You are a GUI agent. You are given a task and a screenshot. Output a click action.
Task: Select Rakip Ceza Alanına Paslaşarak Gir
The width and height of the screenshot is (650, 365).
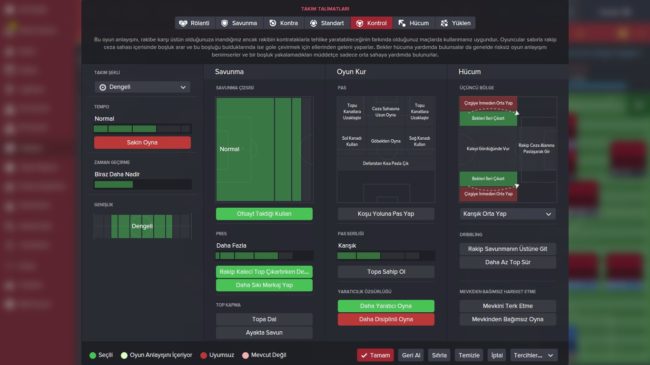(536, 148)
